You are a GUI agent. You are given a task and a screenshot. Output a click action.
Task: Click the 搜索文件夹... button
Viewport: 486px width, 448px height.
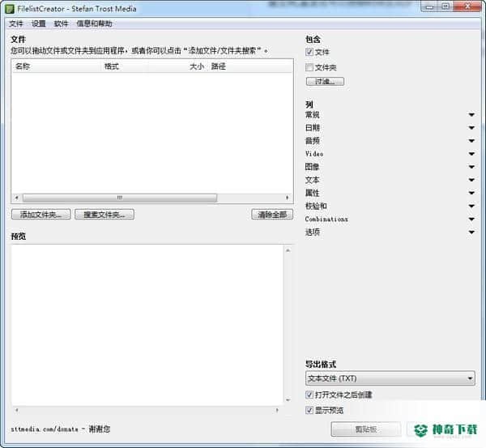104,214
